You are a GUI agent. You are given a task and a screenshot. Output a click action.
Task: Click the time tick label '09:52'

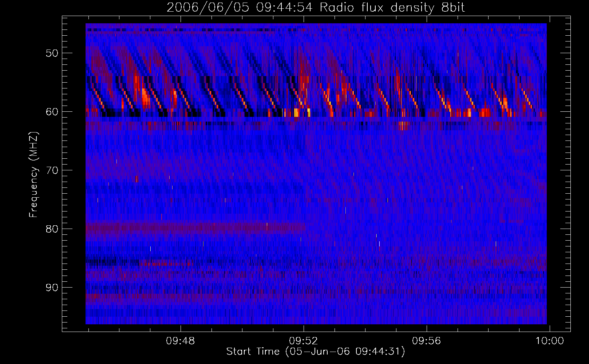[x=303, y=341]
